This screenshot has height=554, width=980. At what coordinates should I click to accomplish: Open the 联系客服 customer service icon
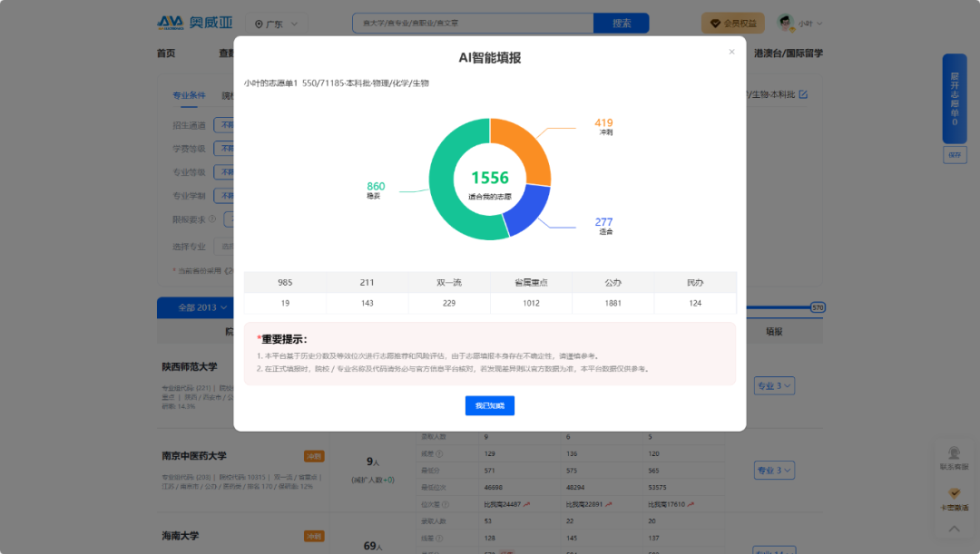[954, 452]
